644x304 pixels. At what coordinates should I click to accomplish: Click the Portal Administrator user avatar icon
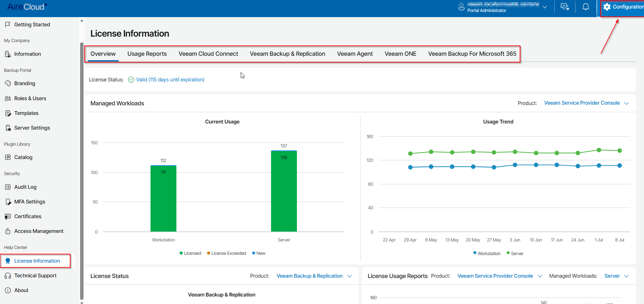462,7
